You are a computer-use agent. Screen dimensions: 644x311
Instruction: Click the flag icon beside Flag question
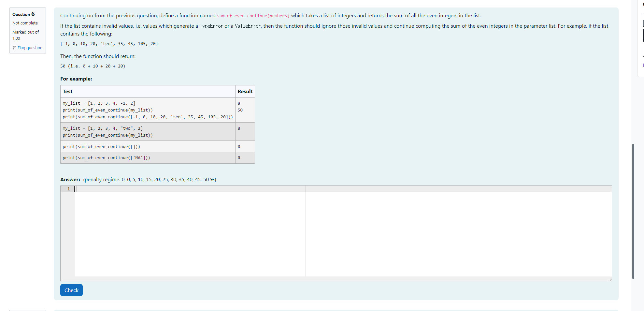[14, 48]
